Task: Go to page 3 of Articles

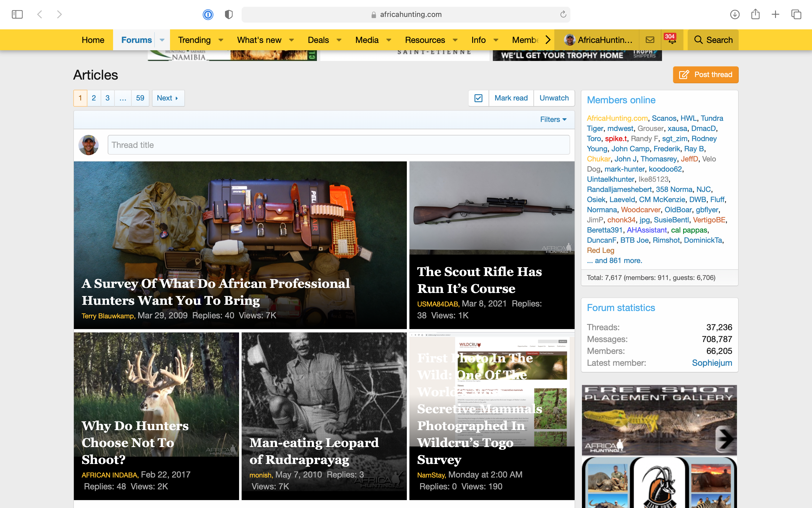Action: click(107, 98)
